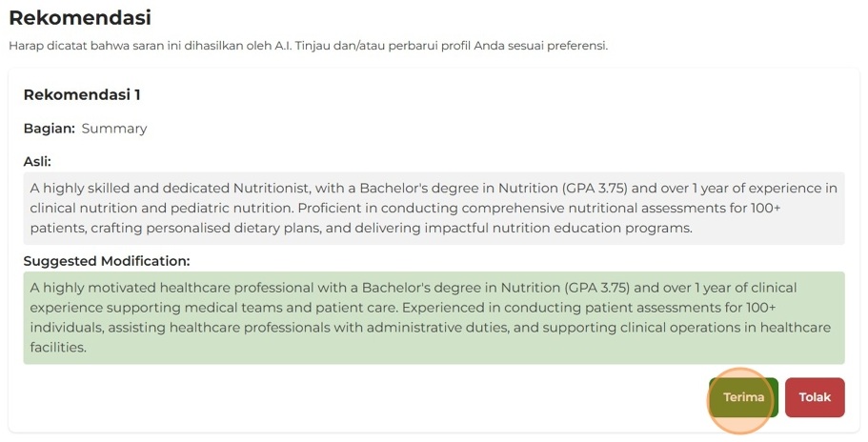This screenshot has height=442, width=868.
Task: Click the A.I. disclaimer note text
Action: (x=308, y=45)
